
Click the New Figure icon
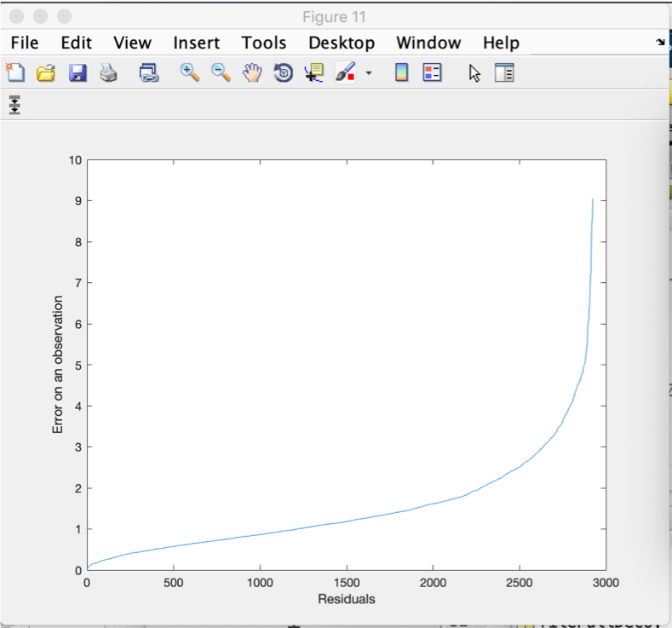pyautogui.click(x=15, y=72)
